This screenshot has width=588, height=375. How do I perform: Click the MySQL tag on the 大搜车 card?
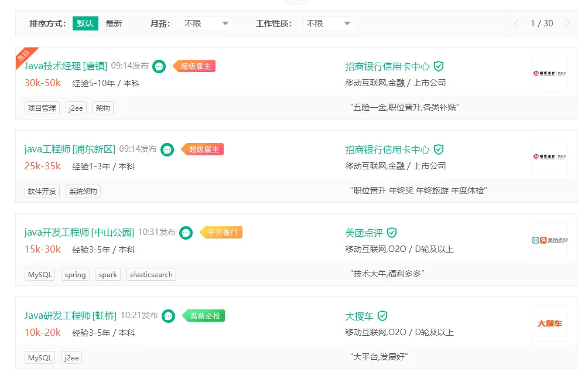[40, 358]
